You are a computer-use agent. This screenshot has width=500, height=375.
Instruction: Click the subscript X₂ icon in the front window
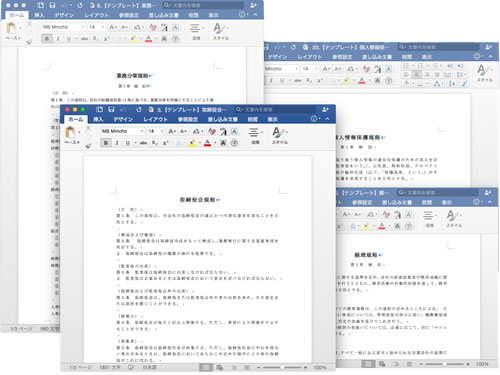tap(155, 143)
